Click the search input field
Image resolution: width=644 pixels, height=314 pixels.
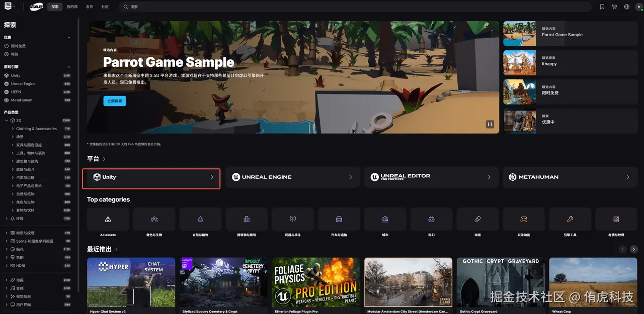tap(356, 7)
